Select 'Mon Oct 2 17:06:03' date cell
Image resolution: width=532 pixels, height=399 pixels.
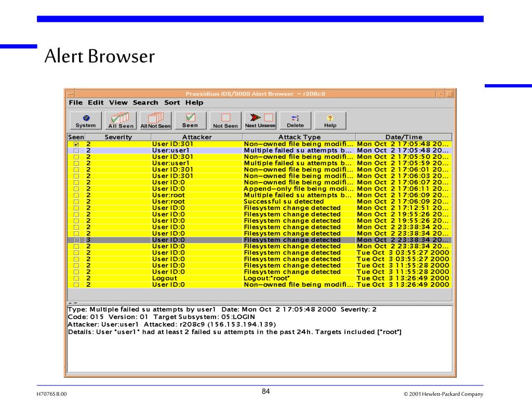pyautogui.click(x=403, y=176)
